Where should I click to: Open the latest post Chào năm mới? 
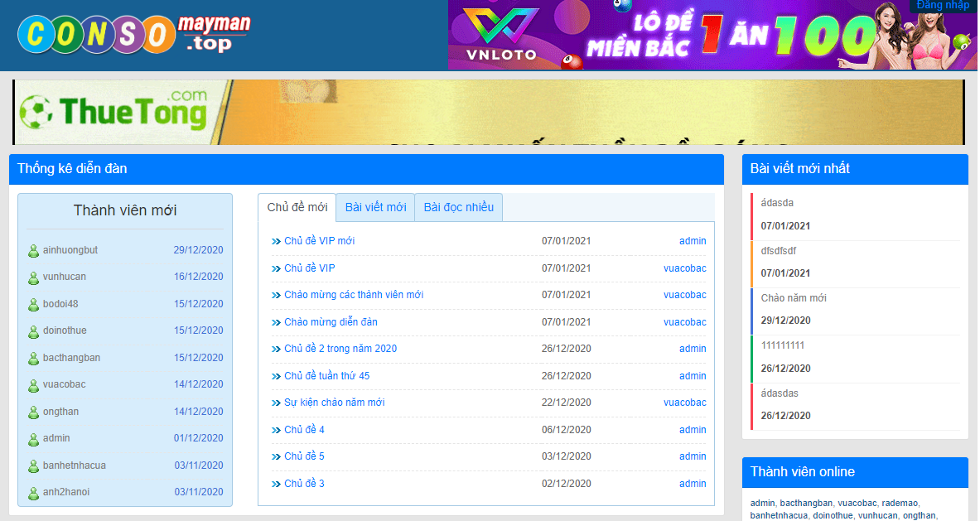tap(794, 298)
